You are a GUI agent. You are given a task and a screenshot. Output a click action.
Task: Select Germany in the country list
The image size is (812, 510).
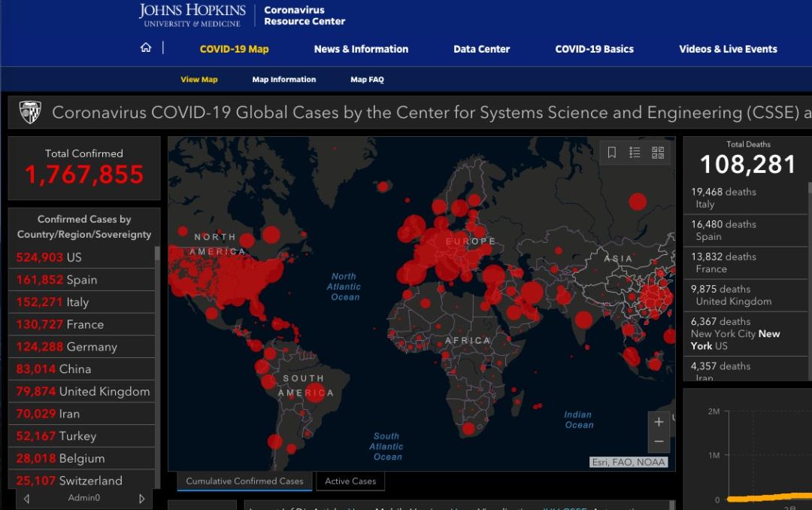(x=81, y=347)
